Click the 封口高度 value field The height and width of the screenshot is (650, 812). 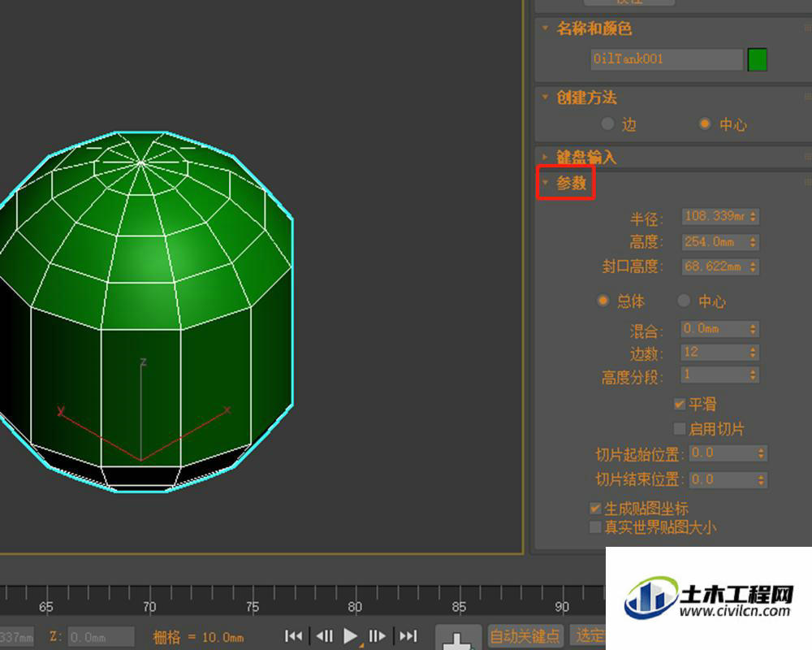point(715,267)
